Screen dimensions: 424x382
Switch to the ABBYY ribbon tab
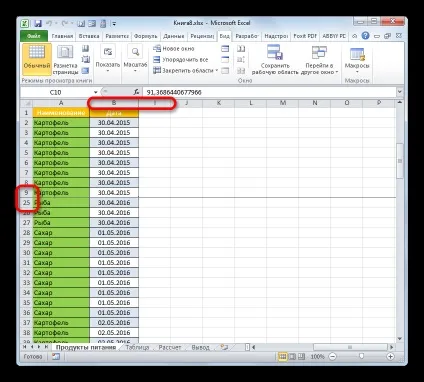click(x=334, y=36)
